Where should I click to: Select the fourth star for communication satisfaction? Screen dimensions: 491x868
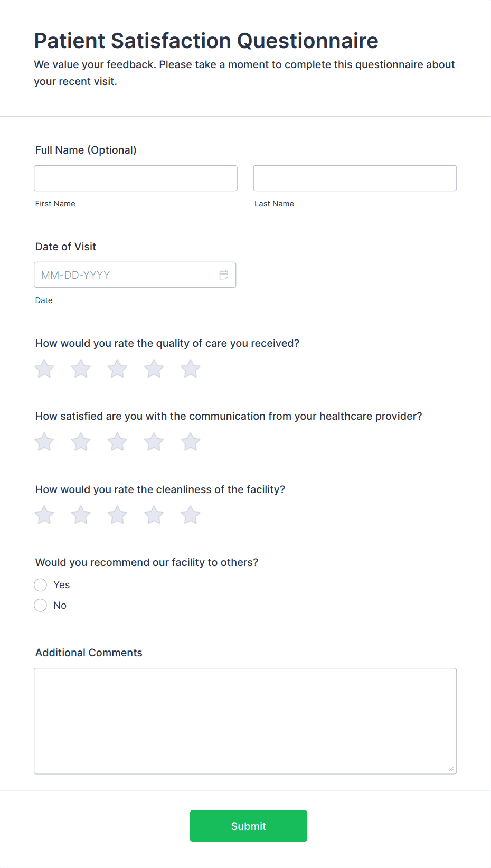[154, 442]
